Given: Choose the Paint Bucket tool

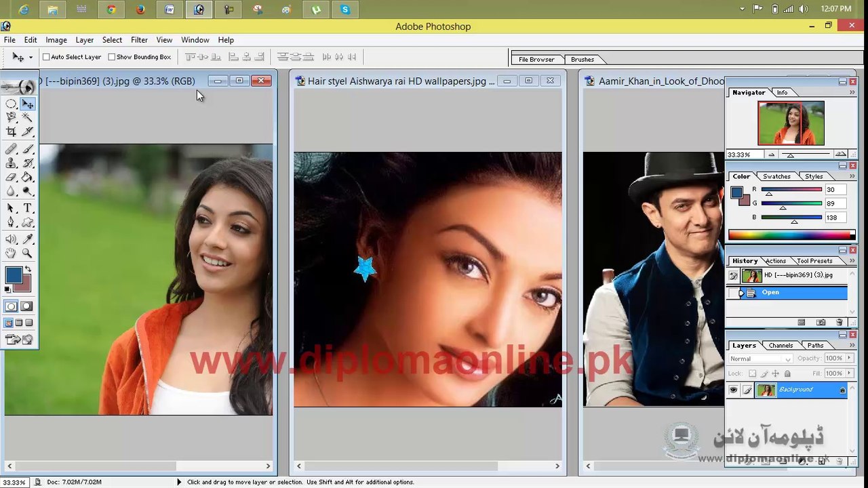Looking at the screenshot, I should point(27,178).
